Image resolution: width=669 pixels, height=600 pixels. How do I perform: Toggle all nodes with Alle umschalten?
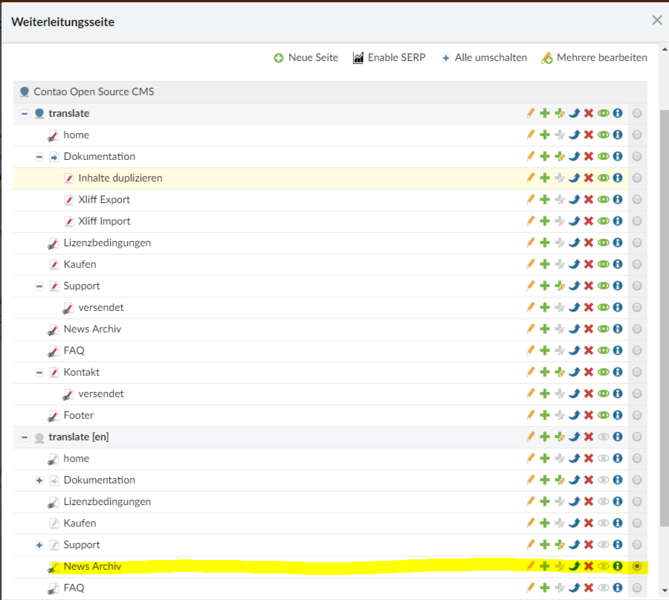tap(484, 58)
